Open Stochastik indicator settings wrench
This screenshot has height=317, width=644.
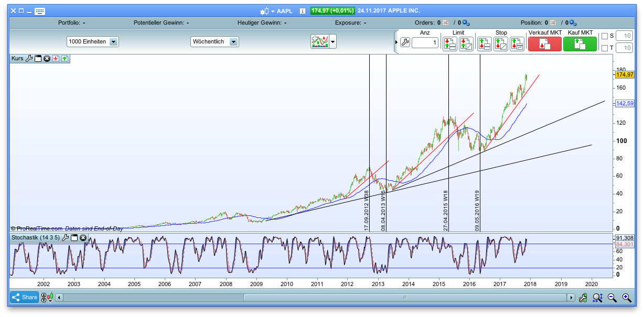(x=66, y=238)
